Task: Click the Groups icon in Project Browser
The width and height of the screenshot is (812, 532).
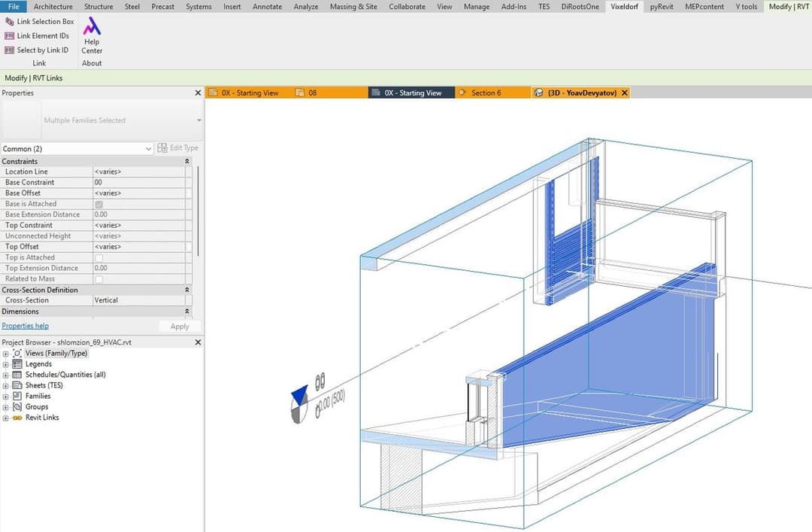Action: 17,406
